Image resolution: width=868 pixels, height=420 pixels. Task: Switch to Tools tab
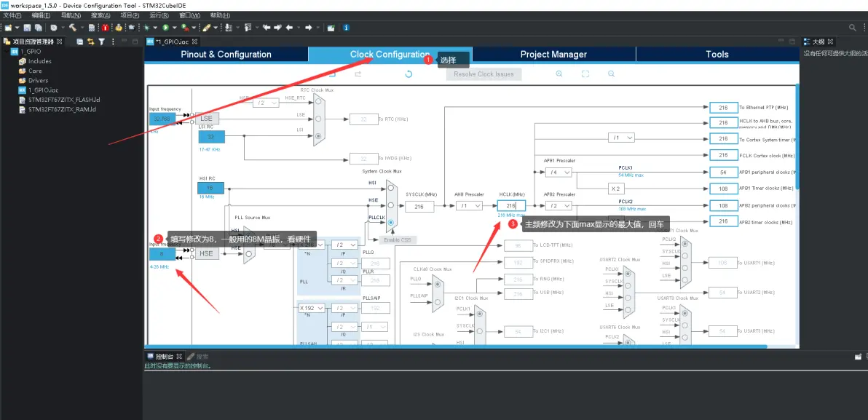[x=717, y=55]
